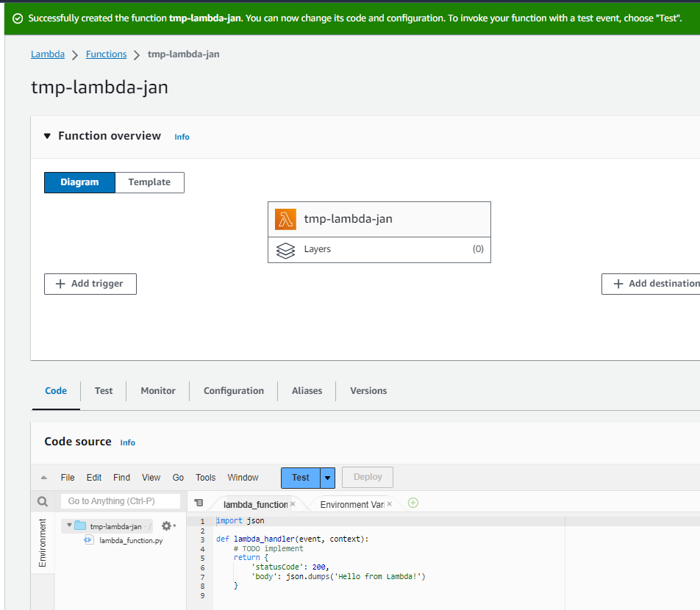Click the lambda_function.py file icon
This screenshot has height=610, width=700.
coord(88,540)
